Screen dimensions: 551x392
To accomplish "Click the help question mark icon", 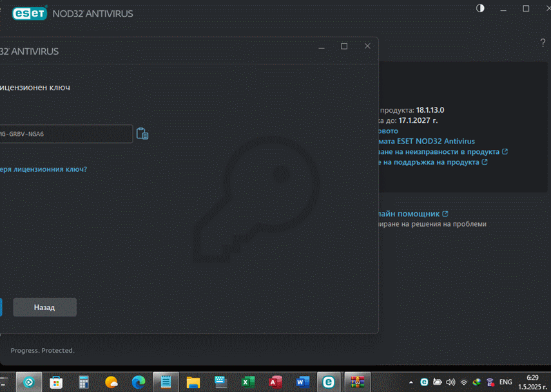I will coord(543,43).
